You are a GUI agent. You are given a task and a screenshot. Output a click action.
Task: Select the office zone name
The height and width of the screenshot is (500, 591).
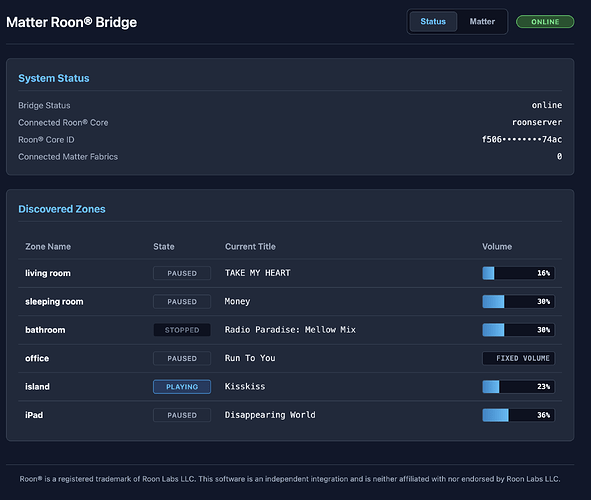click(x=37, y=358)
